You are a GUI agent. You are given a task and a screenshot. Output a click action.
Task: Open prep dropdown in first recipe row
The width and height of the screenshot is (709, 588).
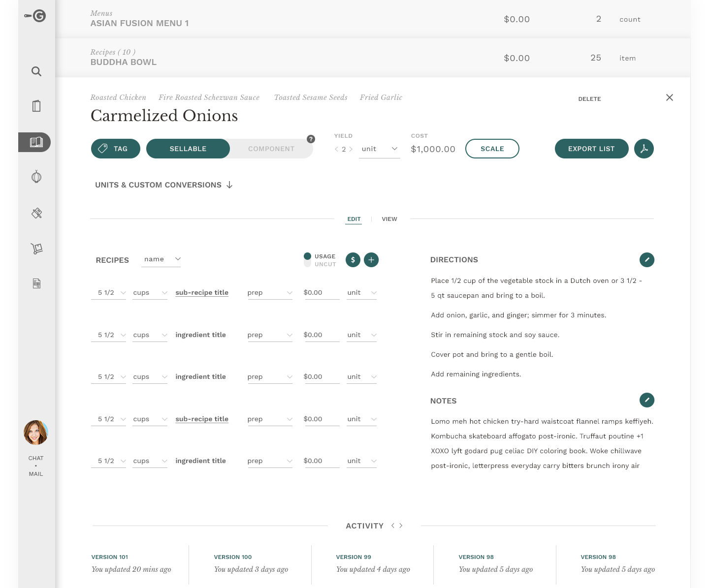point(270,293)
